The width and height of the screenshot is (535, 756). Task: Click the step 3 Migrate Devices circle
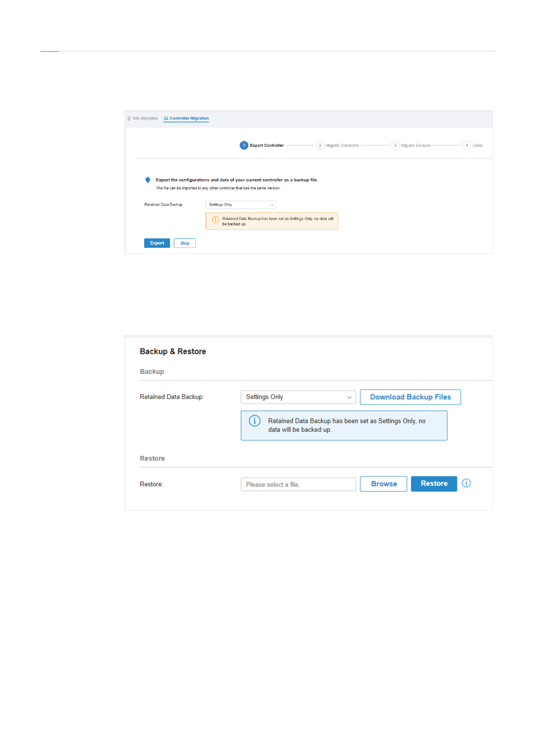pyautogui.click(x=395, y=145)
